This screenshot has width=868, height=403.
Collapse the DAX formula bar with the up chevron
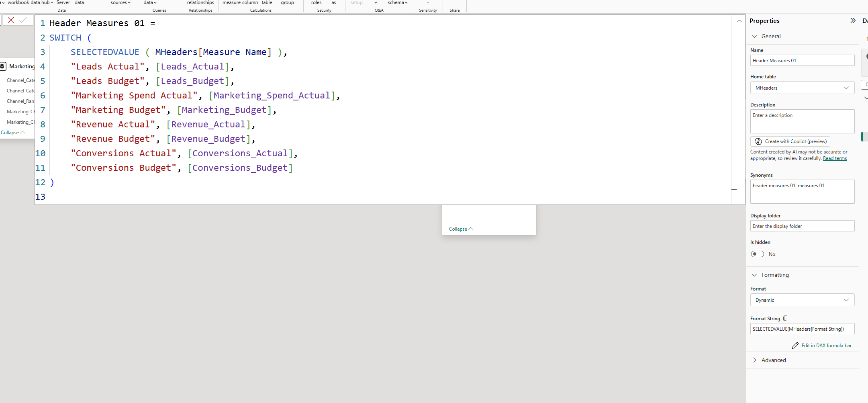click(x=739, y=21)
